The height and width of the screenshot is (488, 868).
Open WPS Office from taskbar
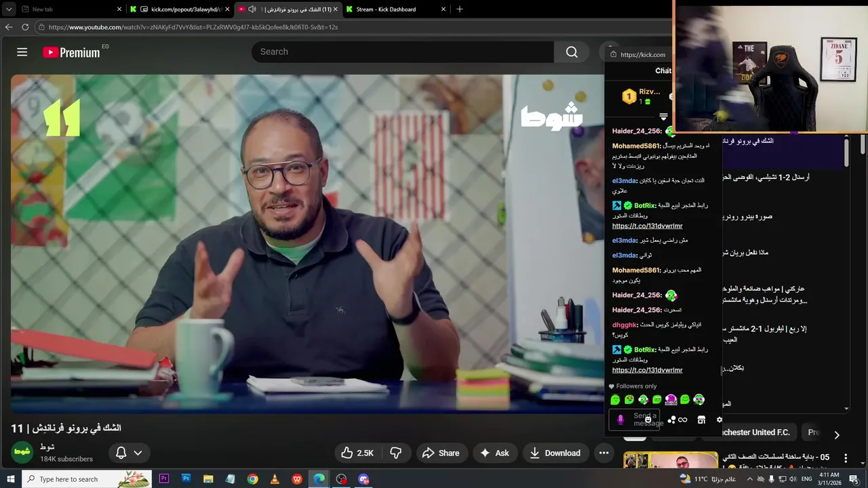297,479
